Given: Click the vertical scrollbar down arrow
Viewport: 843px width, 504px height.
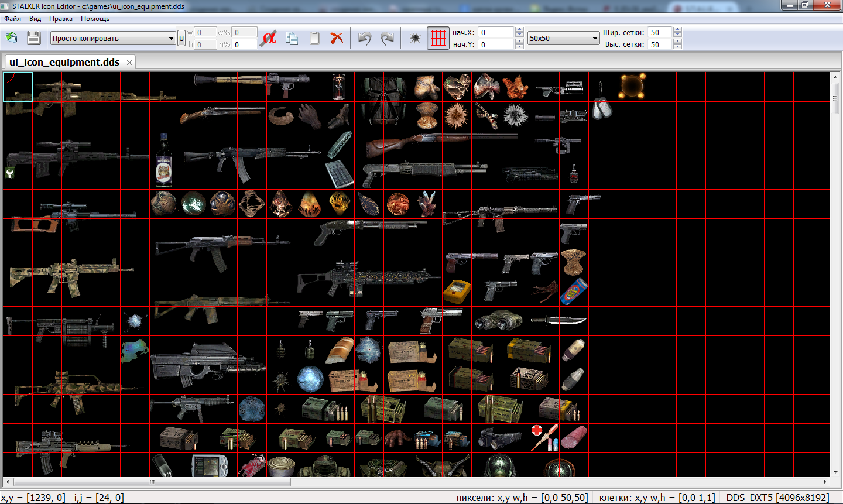Looking at the screenshot, I should click(835, 472).
